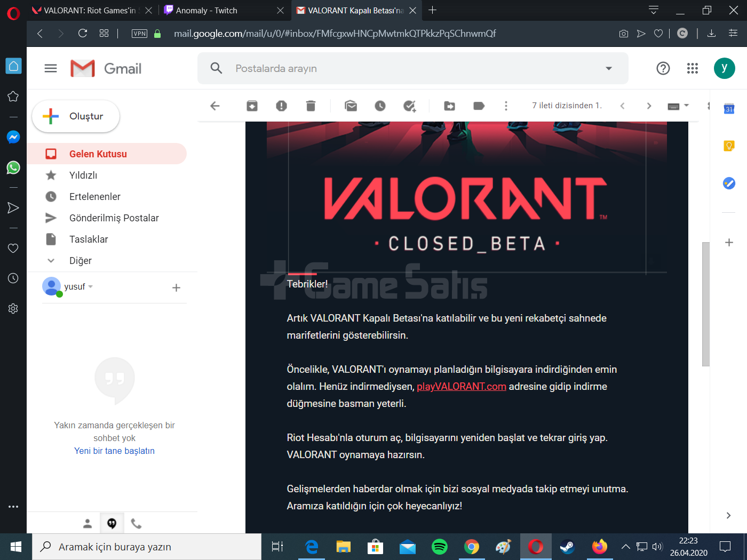747x560 pixels.
Task: Open Messenger in Opera sidebar
Action: click(x=13, y=137)
